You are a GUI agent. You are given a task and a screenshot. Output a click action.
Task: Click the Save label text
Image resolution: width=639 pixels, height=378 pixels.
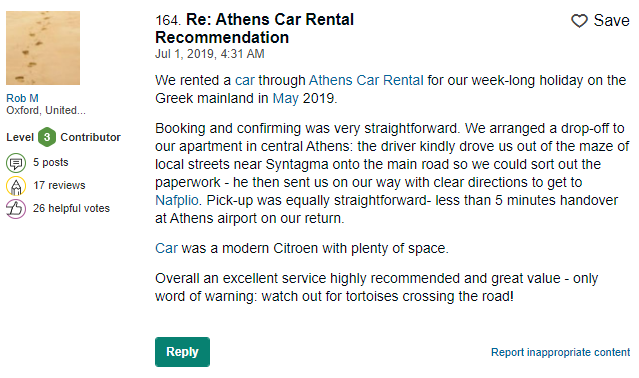click(x=611, y=21)
